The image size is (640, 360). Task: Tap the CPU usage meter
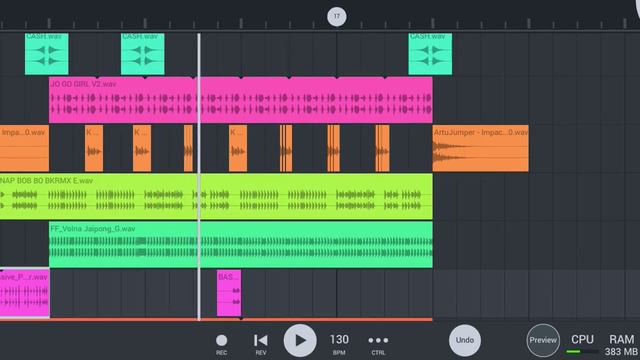pos(582,344)
